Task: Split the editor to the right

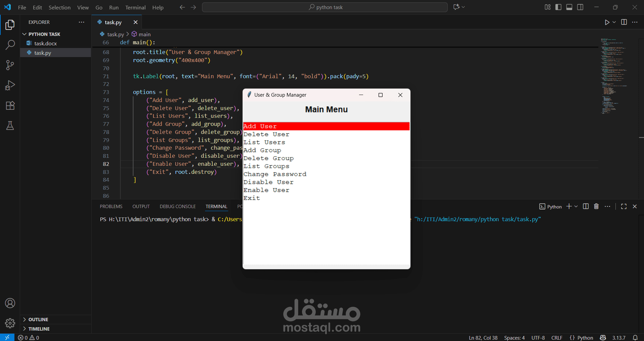Action: click(624, 22)
